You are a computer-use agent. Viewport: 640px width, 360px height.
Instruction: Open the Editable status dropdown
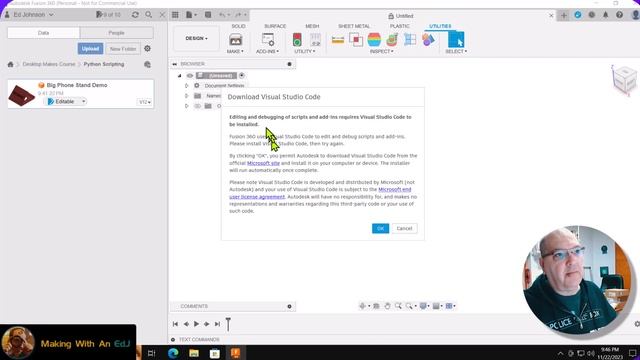point(83,101)
